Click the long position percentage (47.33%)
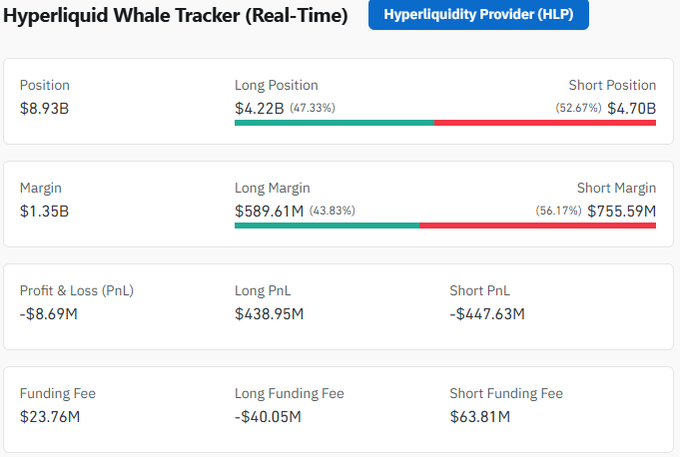Viewport: 680px width, 457px height. pos(312,108)
